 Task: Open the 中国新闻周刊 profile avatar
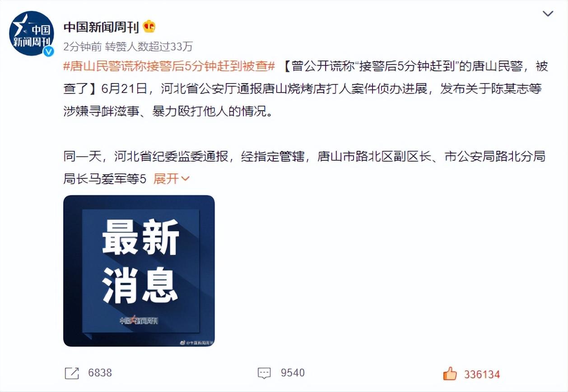tap(32, 34)
